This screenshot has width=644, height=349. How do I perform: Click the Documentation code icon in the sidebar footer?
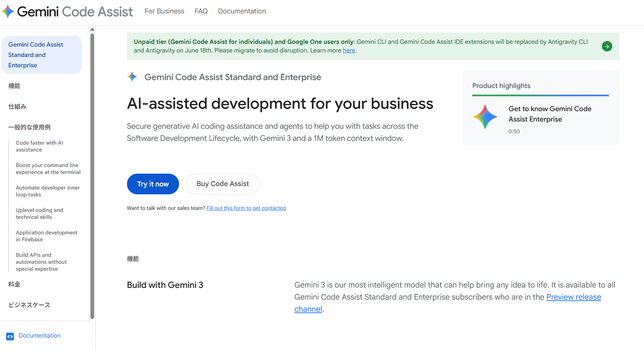[x=10, y=336]
